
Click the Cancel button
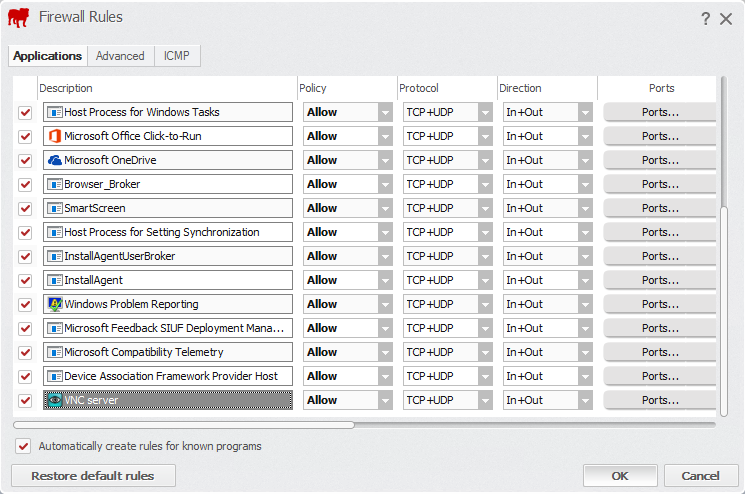(x=701, y=476)
